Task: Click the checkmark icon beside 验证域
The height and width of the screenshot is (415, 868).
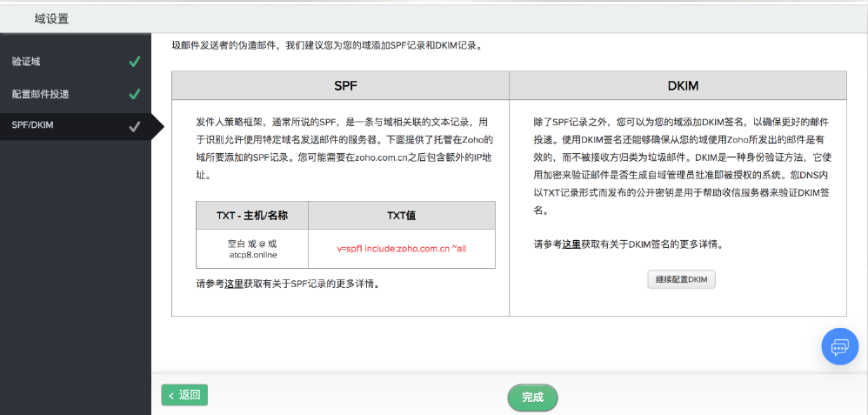Action: [x=134, y=62]
